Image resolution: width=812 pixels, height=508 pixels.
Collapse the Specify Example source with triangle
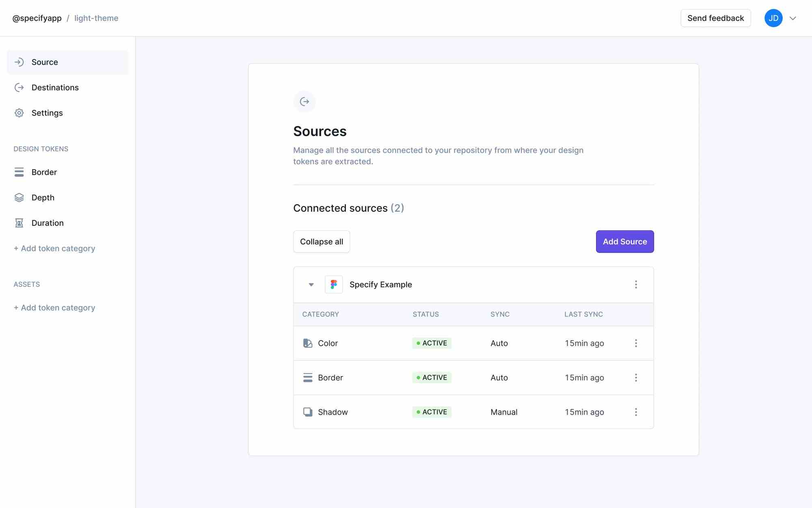311,284
